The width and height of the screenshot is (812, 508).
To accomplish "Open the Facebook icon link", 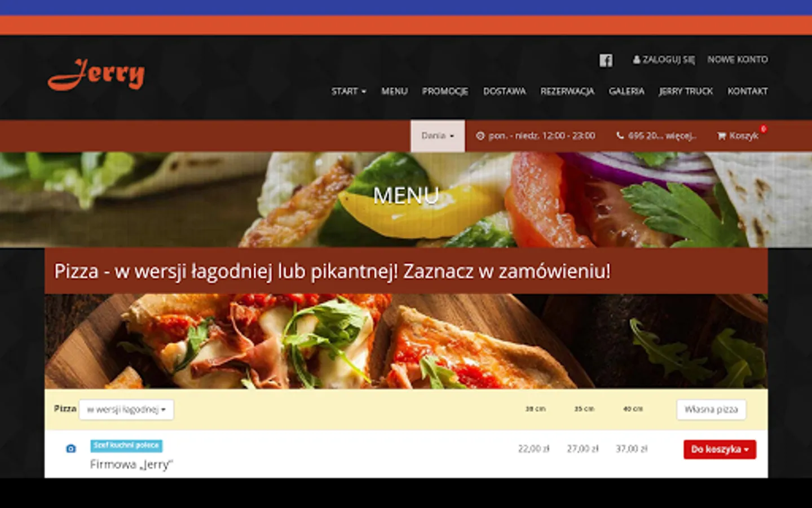I will pos(606,60).
